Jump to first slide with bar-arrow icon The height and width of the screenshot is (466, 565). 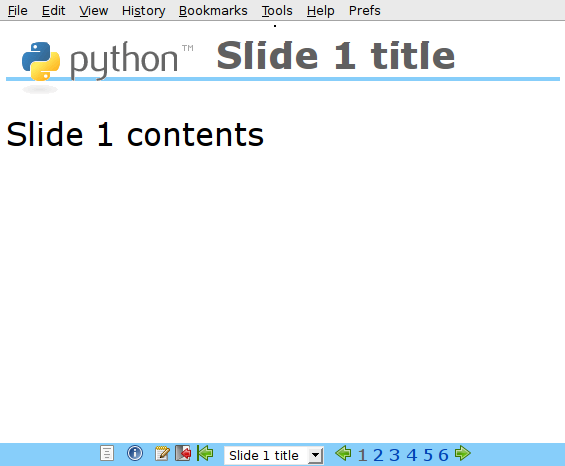tap(205, 453)
